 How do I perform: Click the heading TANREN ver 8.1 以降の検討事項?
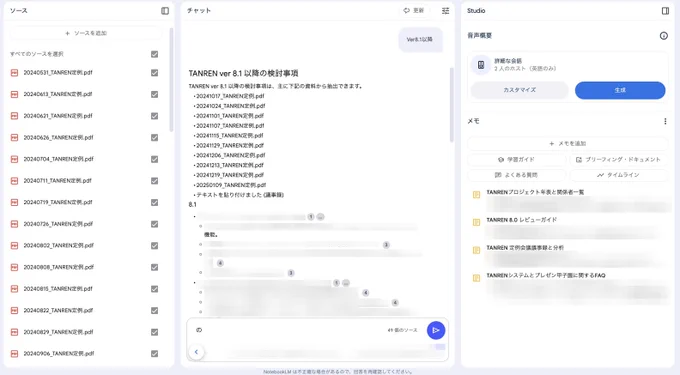point(243,73)
